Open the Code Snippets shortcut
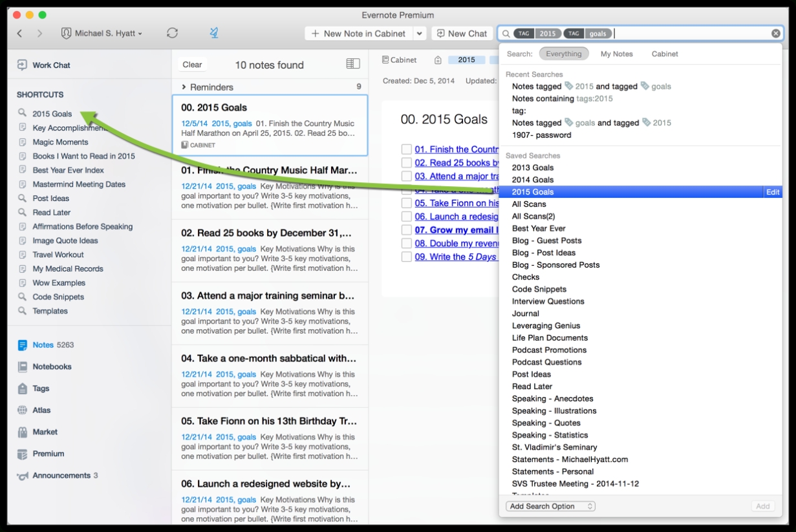 [x=58, y=297]
